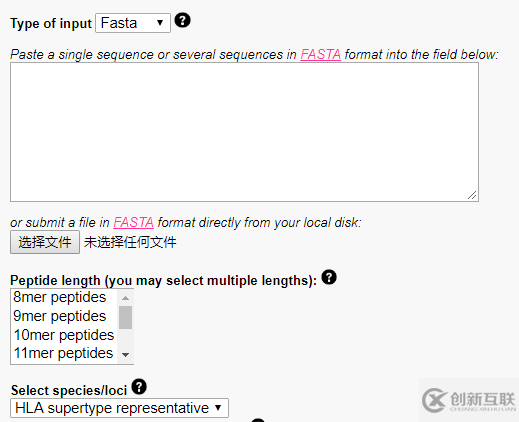Expand HLA supertype representative dropdown
This screenshot has height=422, width=519.
(x=119, y=408)
